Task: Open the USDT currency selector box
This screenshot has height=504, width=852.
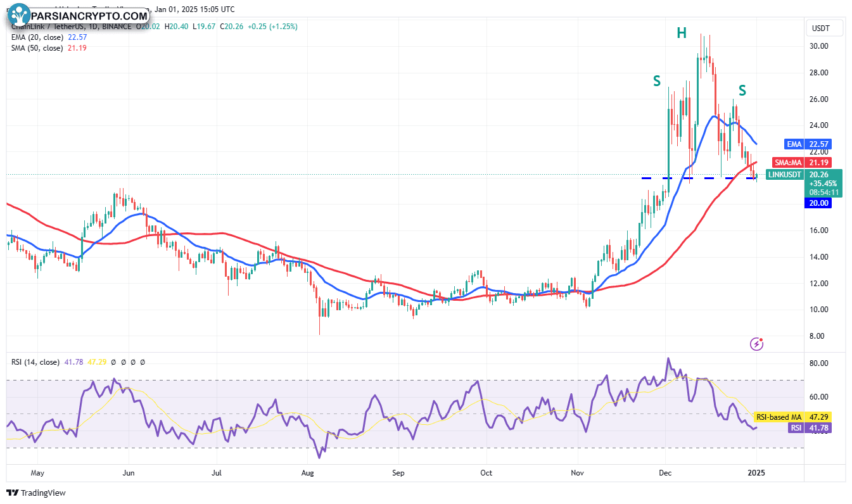Action: click(x=825, y=28)
